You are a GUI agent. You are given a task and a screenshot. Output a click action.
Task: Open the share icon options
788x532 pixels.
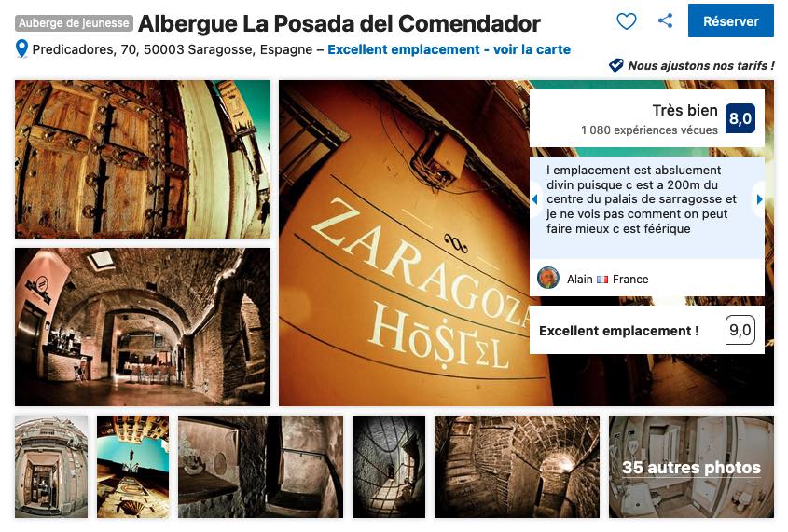[666, 20]
